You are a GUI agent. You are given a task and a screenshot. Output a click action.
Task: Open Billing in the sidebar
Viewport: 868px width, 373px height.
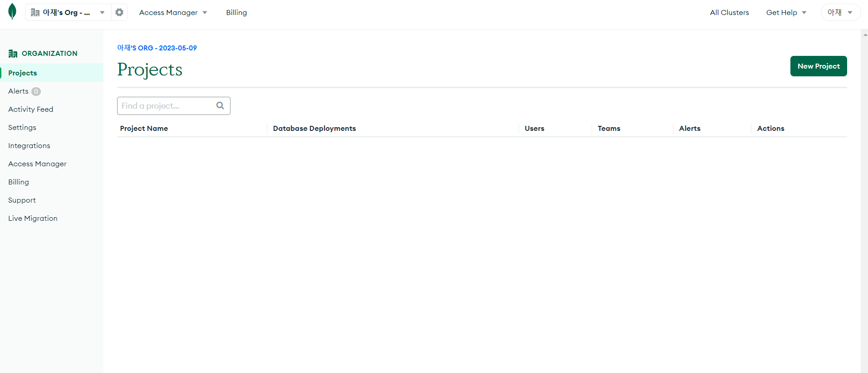click(x=18, y=182)
